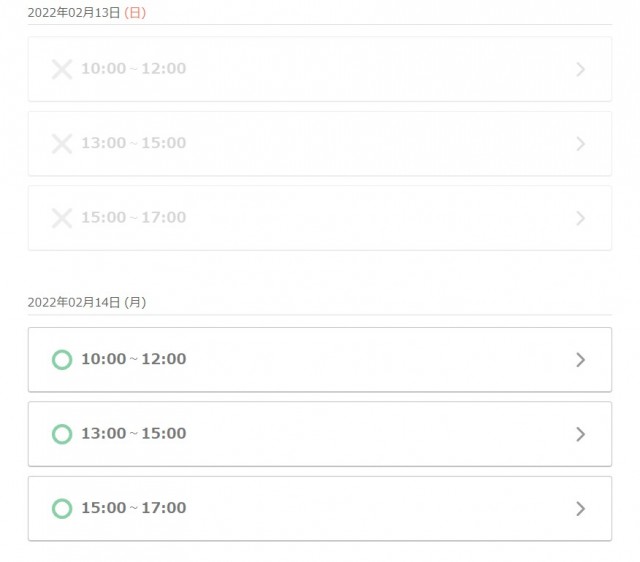Click the green circle for Feb 14 10:00~12:00
Image resolution: width=640 pixels, height=562 pixels.
pyautogui.click(x=62, y=359)
